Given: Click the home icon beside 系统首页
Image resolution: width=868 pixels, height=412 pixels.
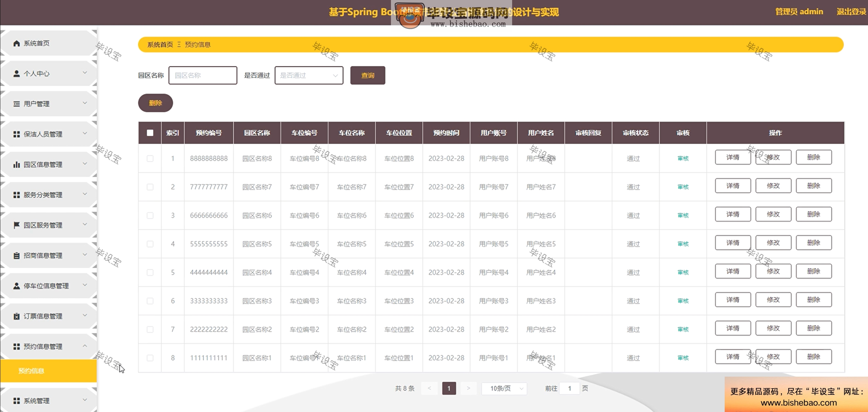Looking at the screenshot, I should click(16, 43).
